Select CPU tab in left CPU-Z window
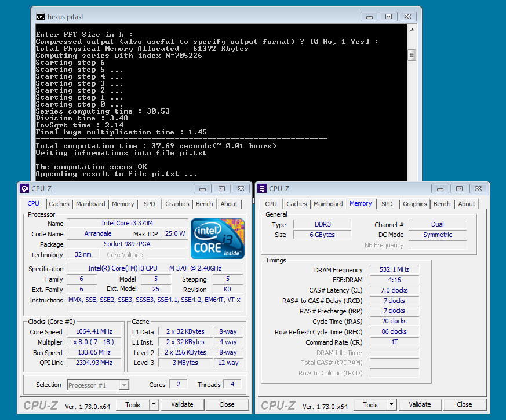This screenshot has width=506, height=420. (33, 203)
